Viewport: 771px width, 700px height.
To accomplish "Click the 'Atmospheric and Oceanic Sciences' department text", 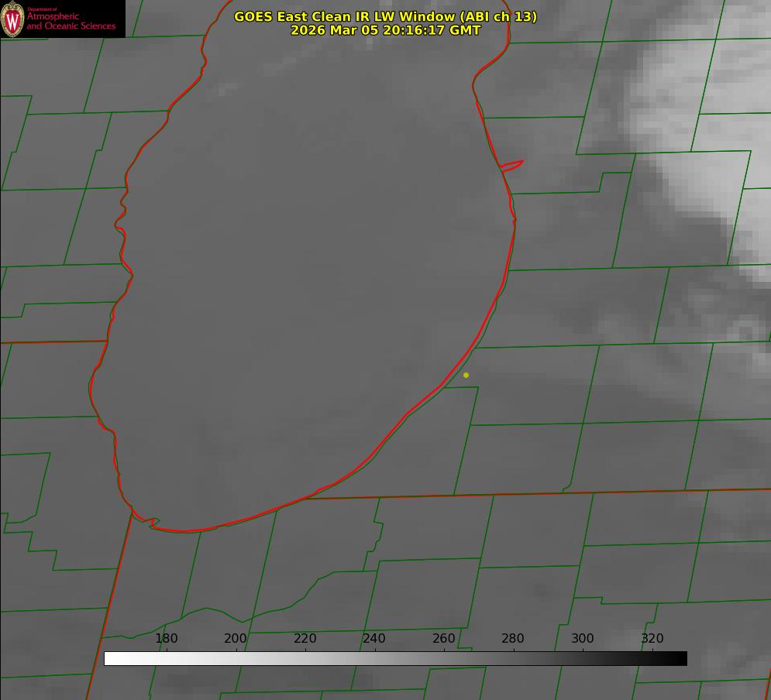I will point(71,21).
